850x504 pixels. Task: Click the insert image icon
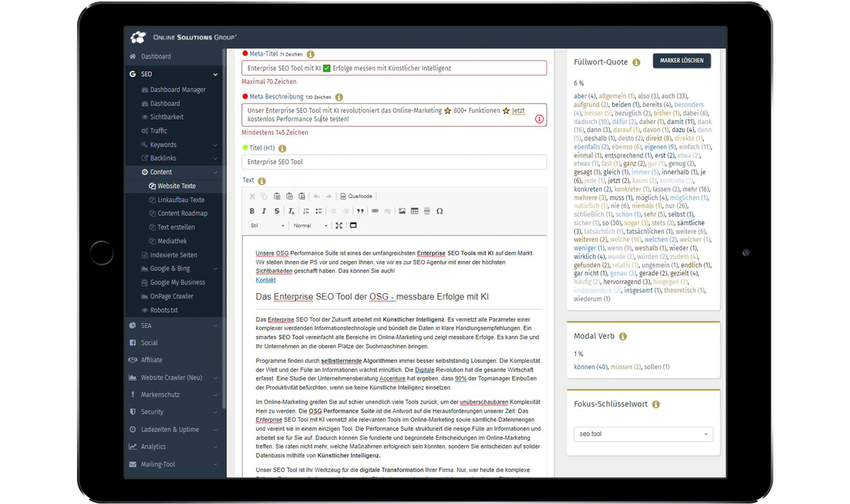coord(402,211)
